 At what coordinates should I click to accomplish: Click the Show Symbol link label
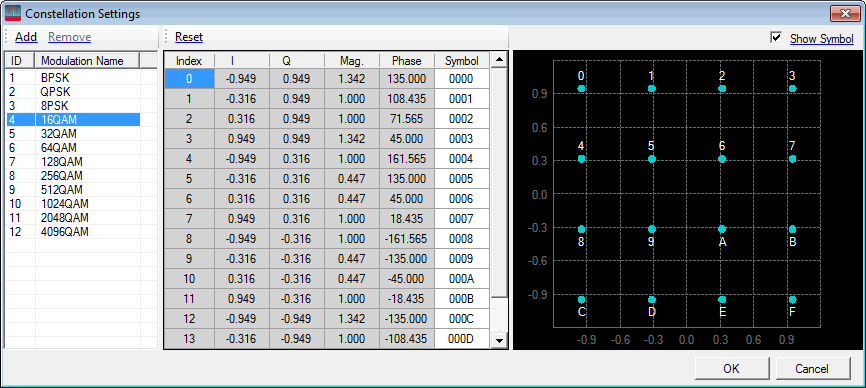[822, 38]
